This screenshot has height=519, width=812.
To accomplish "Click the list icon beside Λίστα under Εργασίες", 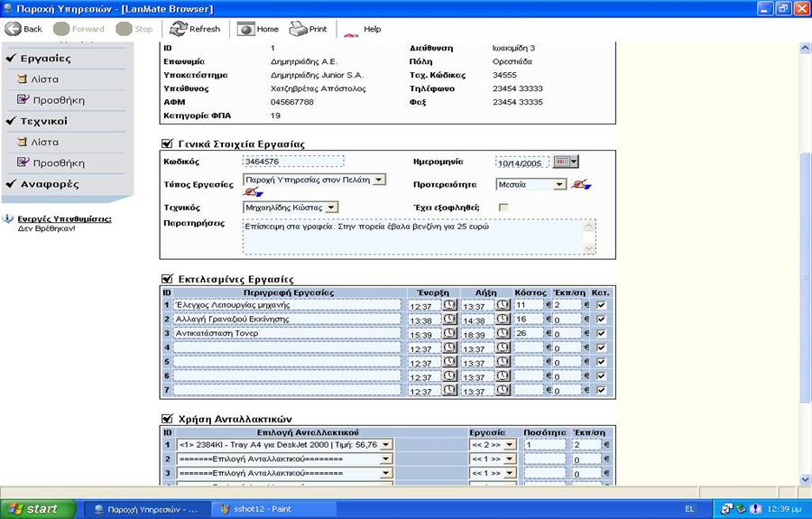I will 22,79.
